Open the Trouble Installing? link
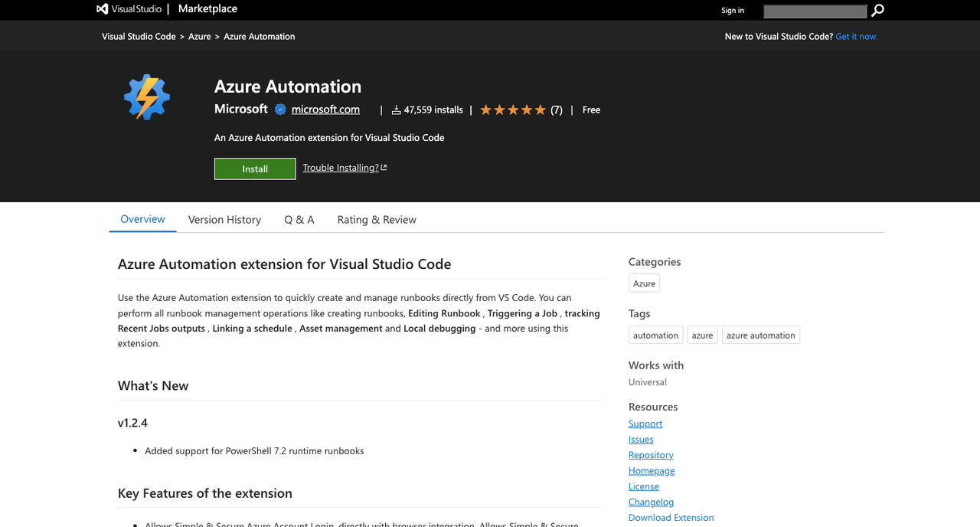The height and width of the screenshot is (527, 980). 341,168
